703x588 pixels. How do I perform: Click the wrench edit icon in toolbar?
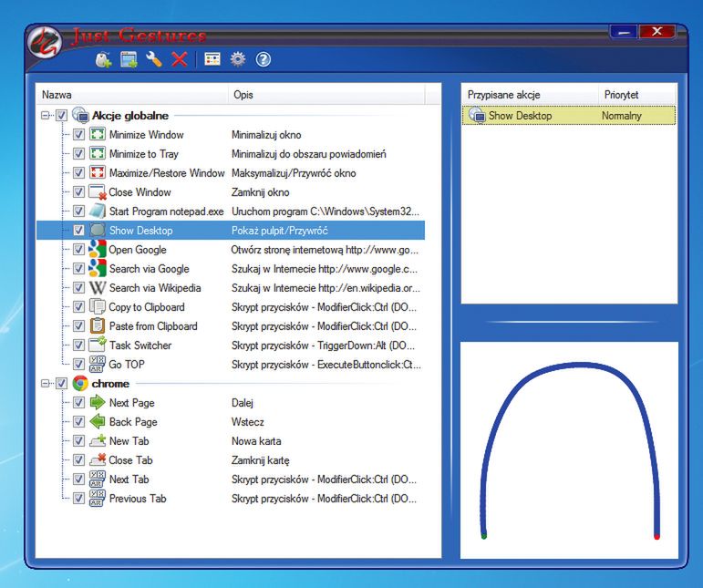154,60
